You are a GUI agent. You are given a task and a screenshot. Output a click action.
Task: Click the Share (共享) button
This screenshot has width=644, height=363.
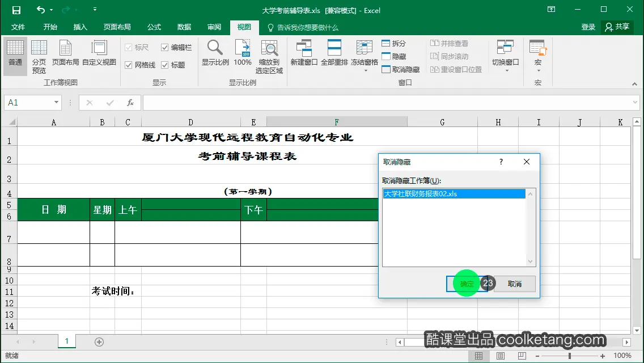(617, 27)
